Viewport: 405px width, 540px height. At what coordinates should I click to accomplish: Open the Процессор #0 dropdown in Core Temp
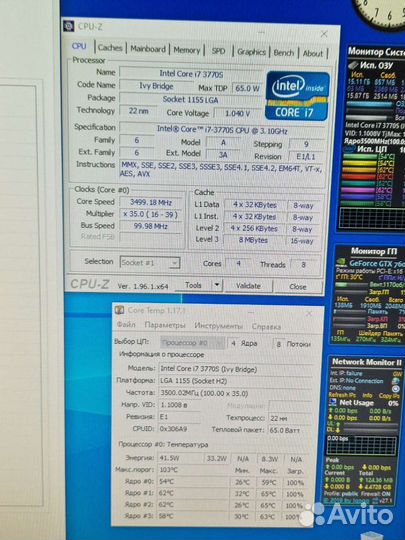tap(193, 343)
